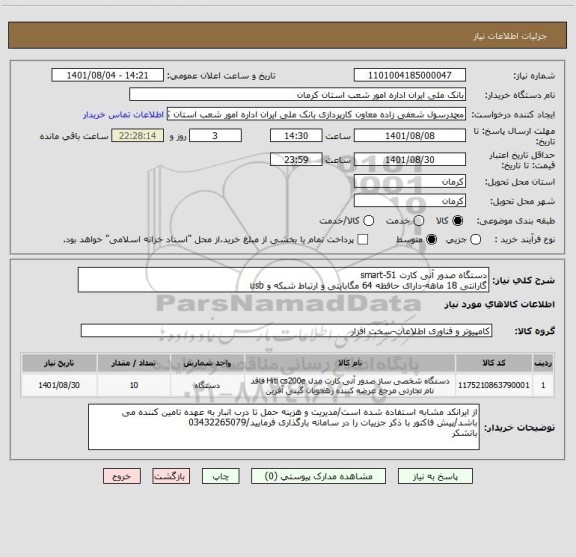576x557 pixels.
Task: Click the مشاهده مدارک پیوستی (0) button
Action: (x=318, y=476)
